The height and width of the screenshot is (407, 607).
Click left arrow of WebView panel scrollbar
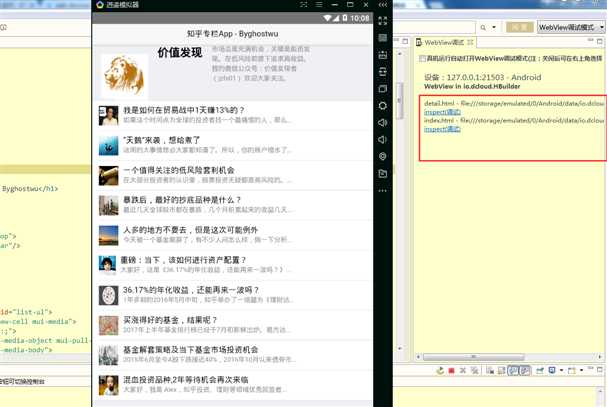[418, 357]
